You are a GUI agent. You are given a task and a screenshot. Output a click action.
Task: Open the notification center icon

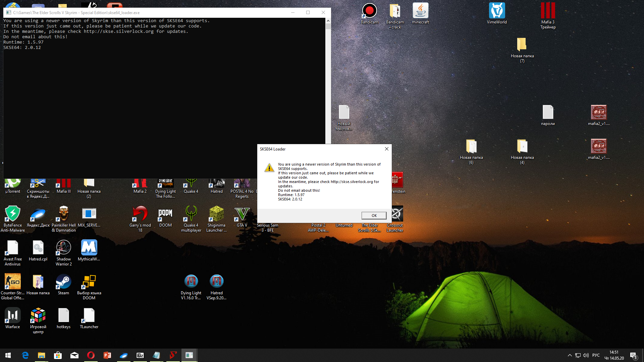point(633,355)
